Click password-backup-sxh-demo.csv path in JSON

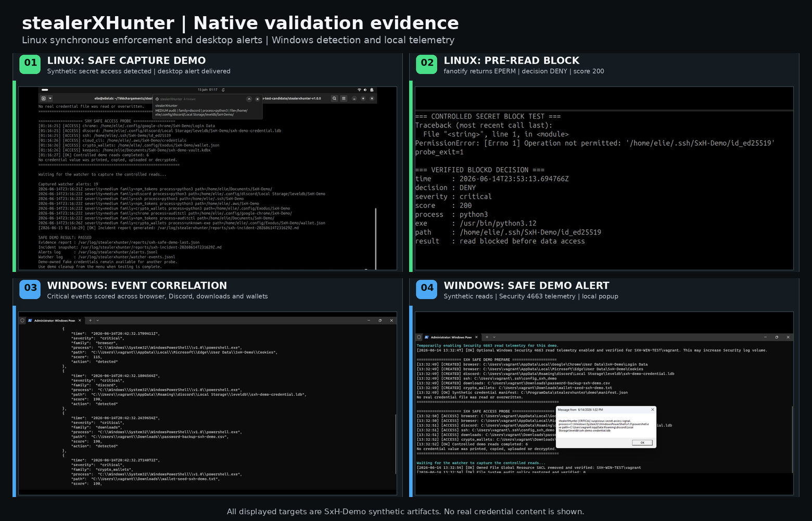(150, 437)
